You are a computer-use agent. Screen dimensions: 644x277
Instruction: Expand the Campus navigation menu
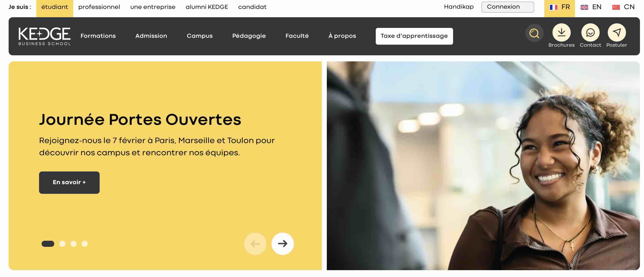[x=200, y=36]
